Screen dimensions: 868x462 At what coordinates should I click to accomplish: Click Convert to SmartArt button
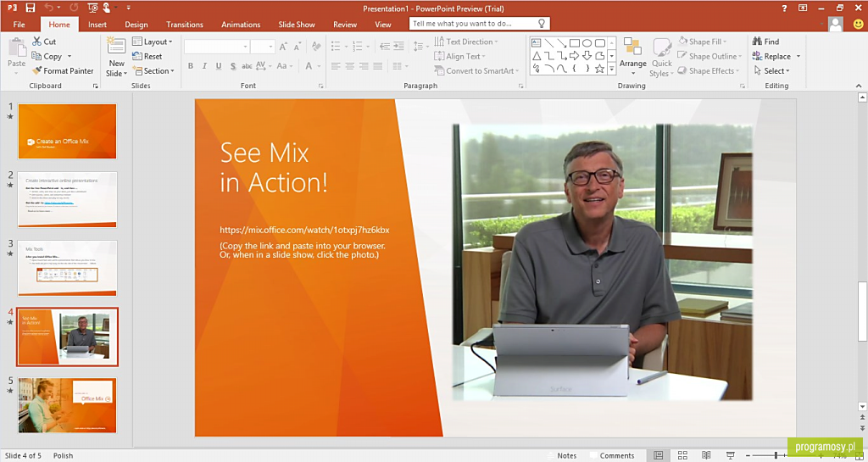point(476,71)
